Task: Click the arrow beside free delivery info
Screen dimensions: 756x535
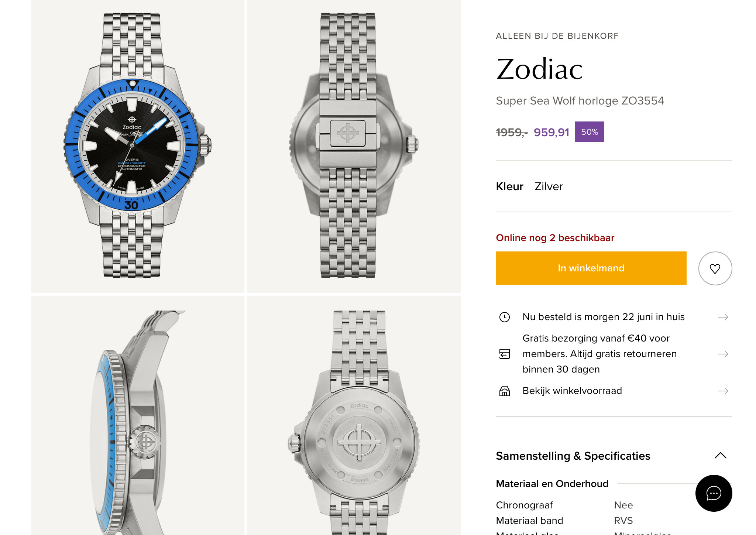Action: coord(723,354)
